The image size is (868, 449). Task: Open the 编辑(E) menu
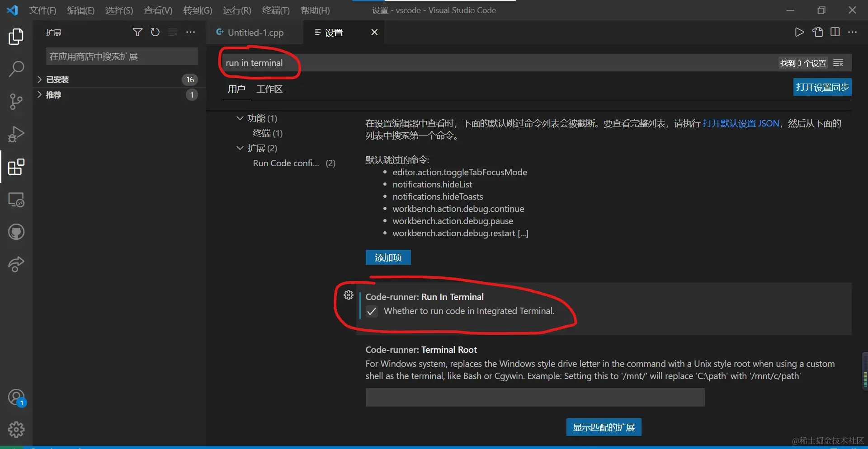pos(81,10)
